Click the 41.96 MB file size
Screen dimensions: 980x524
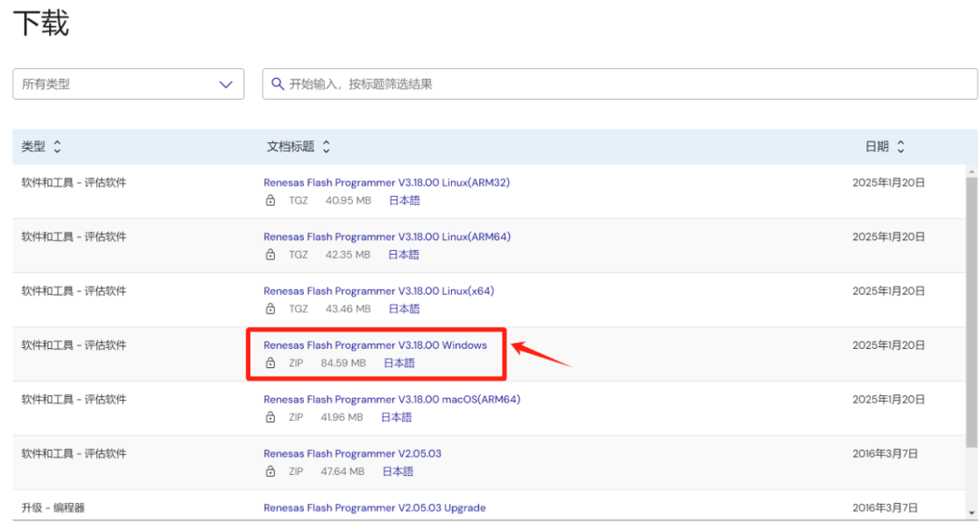coord(342,417)
